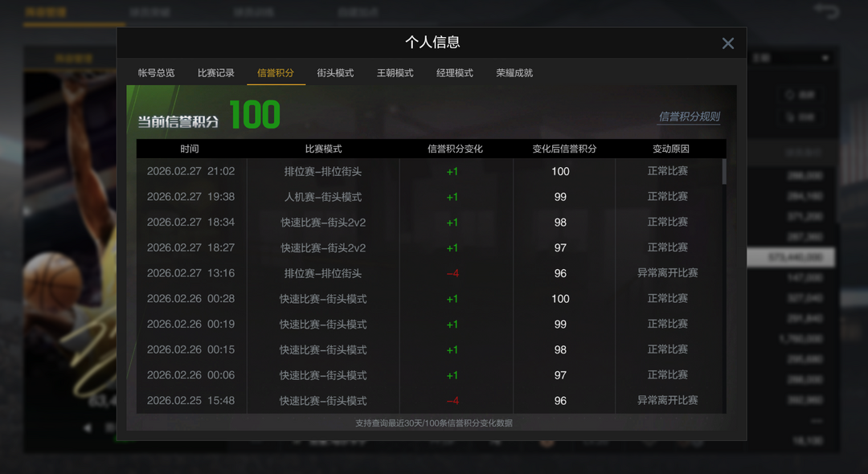The image size is (868, 474).
Task: Select the 2026.02.26 00:06 time cell
Action: (191, 375)
